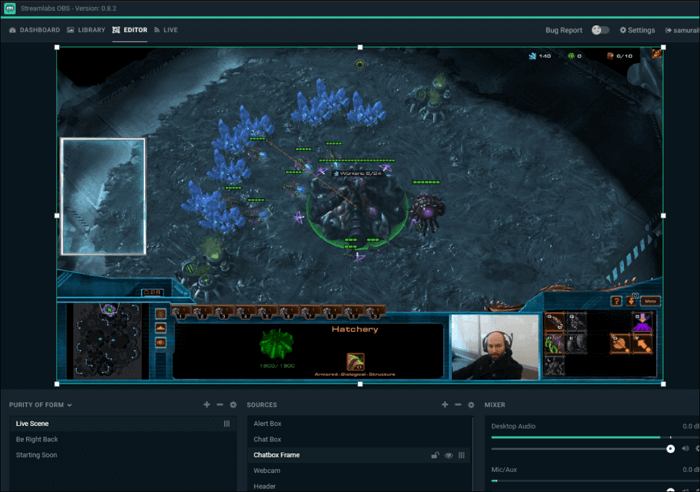Click the supply count icon in game
This screenshot has width=700, height=492.
(610, 56)
